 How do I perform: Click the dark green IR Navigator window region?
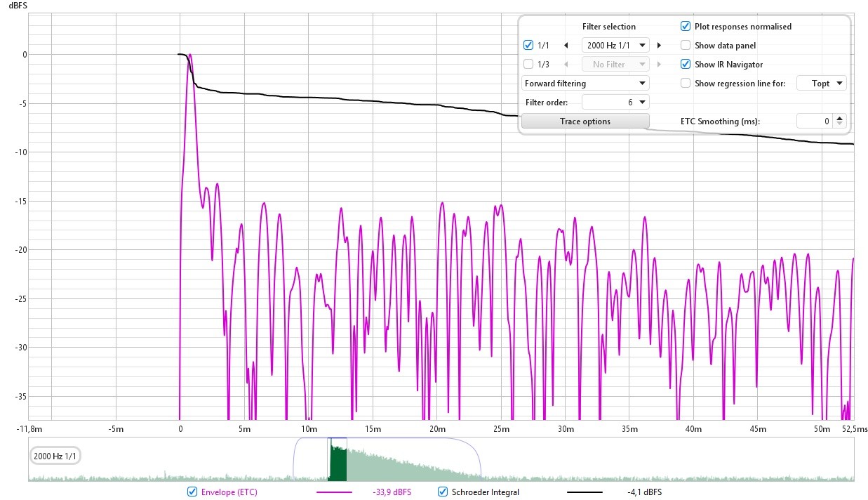(x=338, y=460)
